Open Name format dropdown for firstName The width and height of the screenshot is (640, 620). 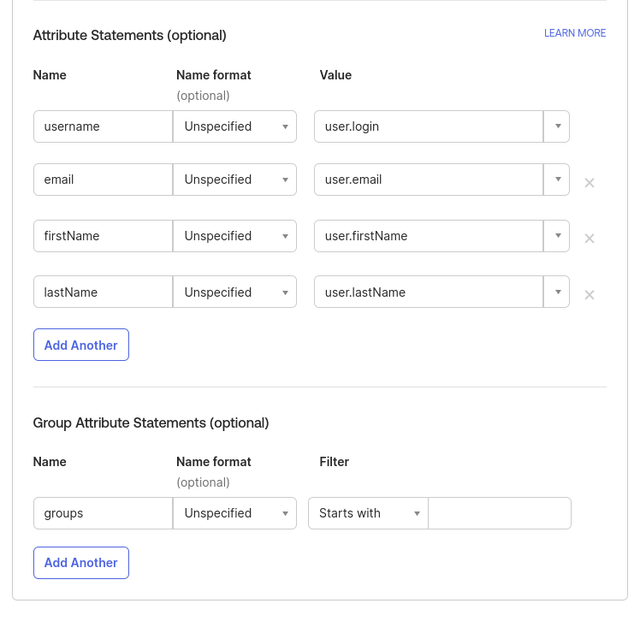click(235, 236)
